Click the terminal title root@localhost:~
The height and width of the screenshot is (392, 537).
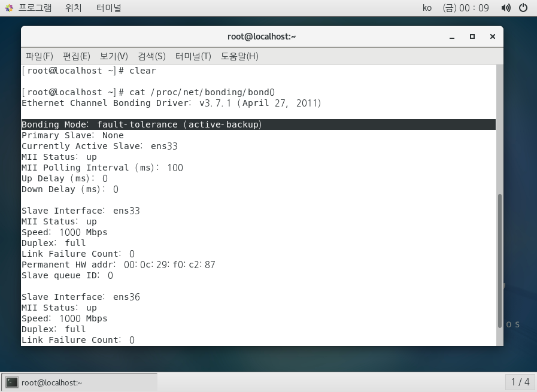[x=262, y=37]
